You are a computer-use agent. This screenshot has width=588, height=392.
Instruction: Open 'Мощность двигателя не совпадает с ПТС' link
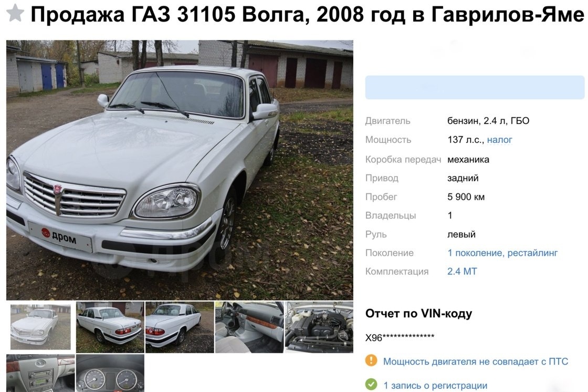476,361
